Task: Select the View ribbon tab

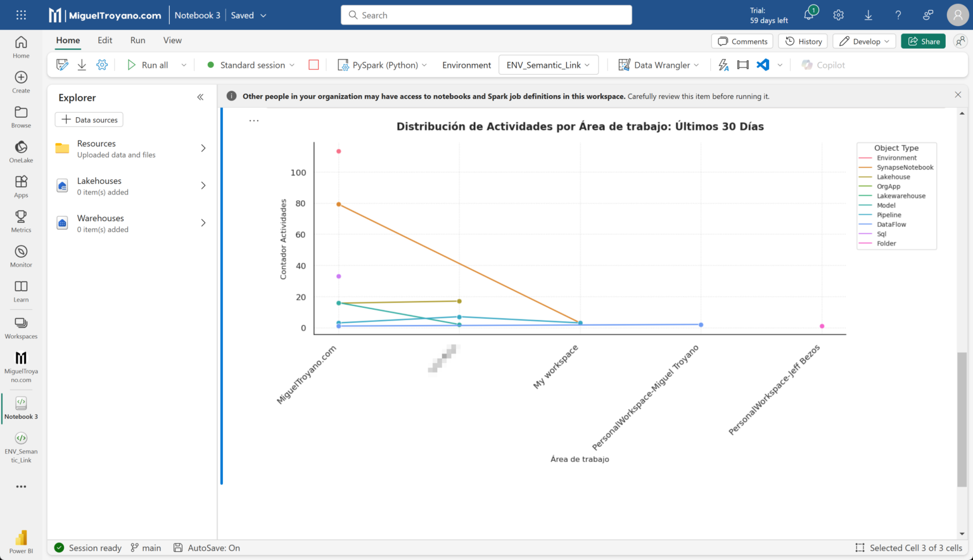Action: pyautogui.click(x=172, y=40)
